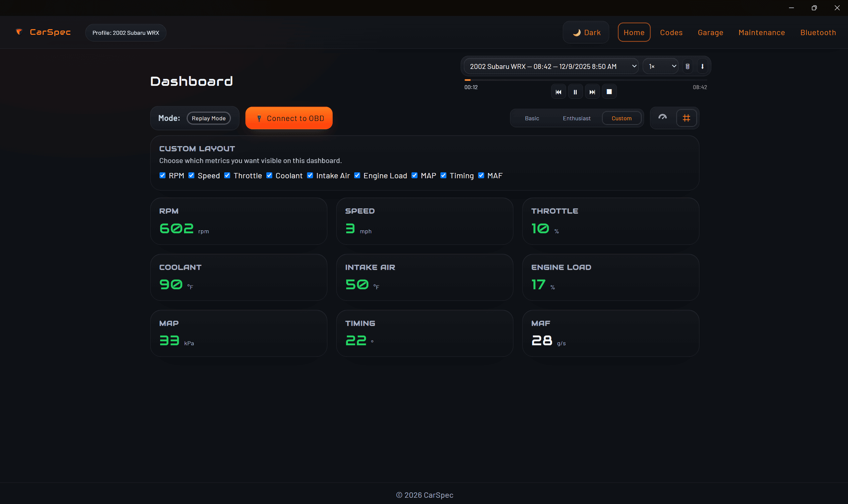Screen dimensions: 848x504
Task: Download the selected recording
Action: point(702,66)
